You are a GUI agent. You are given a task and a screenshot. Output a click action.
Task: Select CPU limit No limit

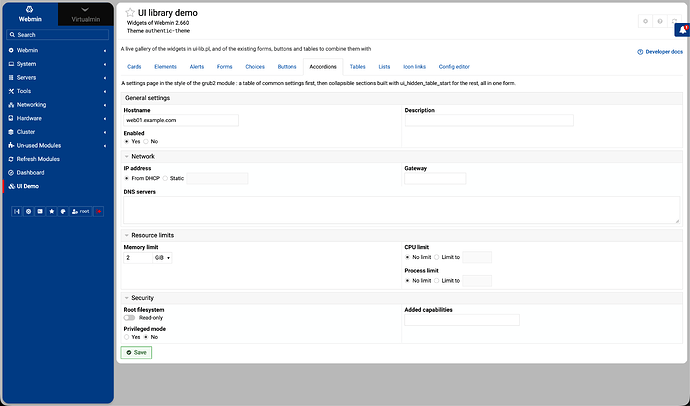coord(407,257)
